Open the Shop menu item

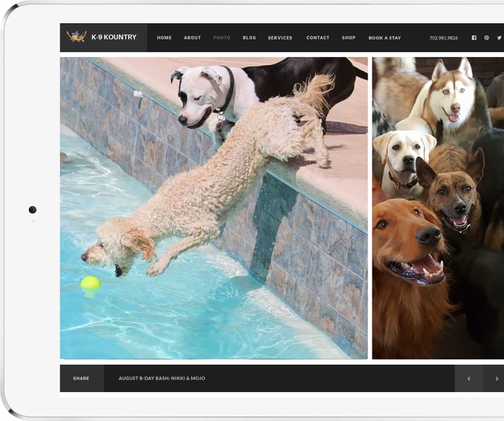[348, 37]
